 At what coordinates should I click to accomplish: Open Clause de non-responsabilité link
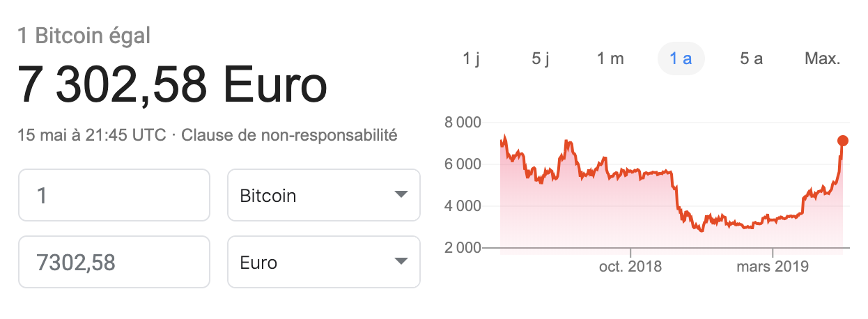click(x=289, y=135)
